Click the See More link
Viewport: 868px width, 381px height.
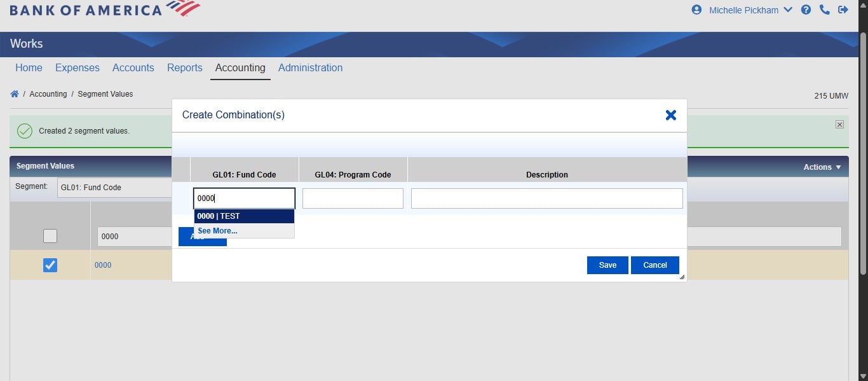218,230
